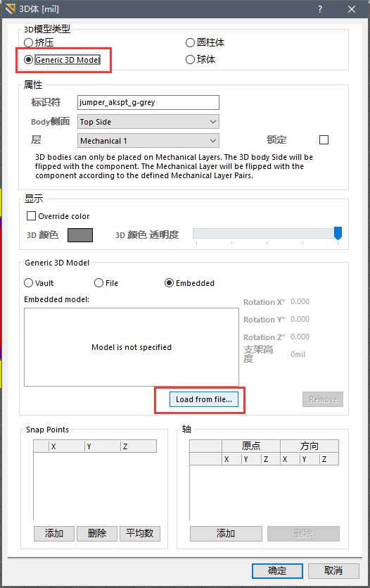Select the 挤压 model type
Screen dimensions: 370x588
point(39,43)
